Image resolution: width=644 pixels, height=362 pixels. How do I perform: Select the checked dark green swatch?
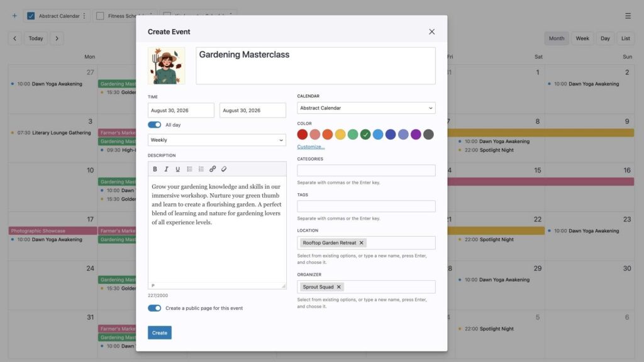coord(365,134)
